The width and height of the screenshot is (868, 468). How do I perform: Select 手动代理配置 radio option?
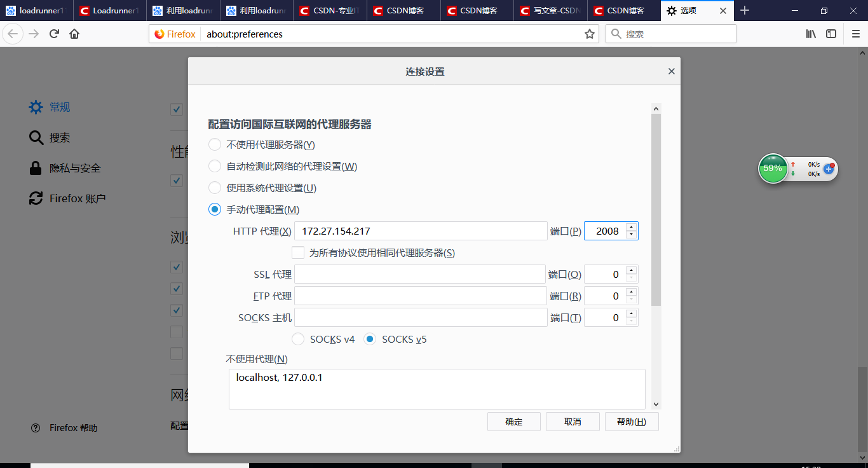point(215,209)
